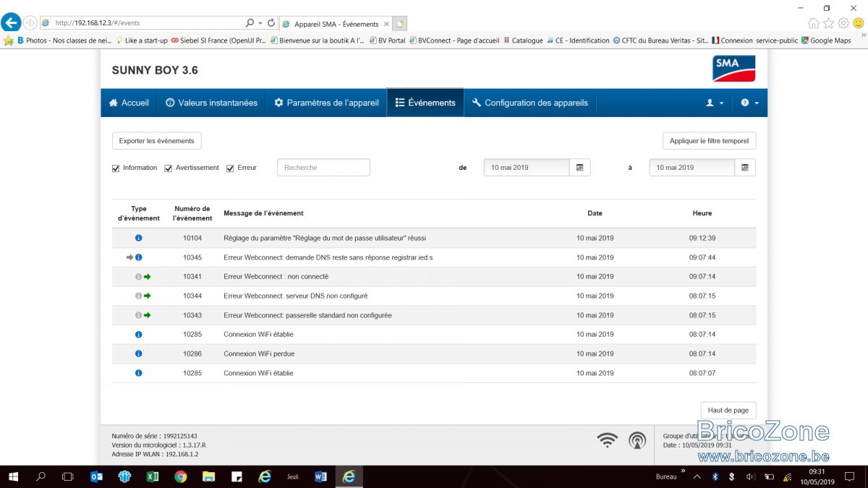Click the Haut de page button
This screenshot has width=868, height=488.
point(728,410)
